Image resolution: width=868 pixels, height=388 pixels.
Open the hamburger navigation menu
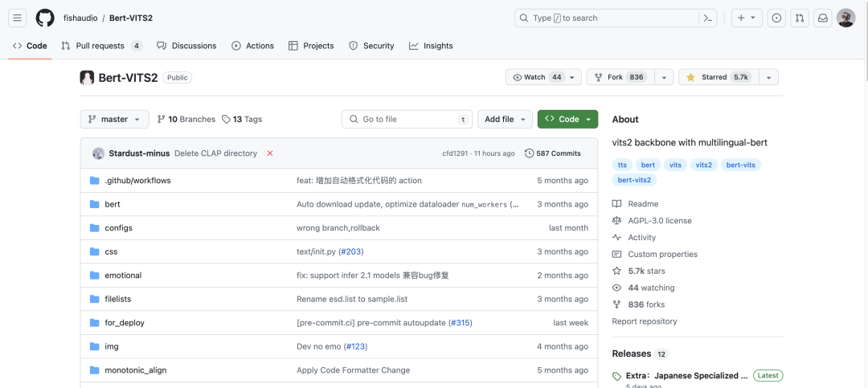(17, 18)
